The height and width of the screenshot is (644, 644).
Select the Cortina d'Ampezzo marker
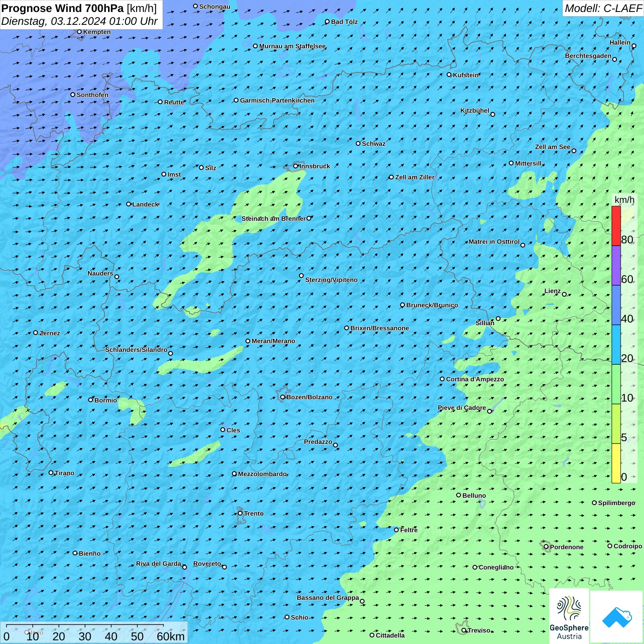[443, 379]
